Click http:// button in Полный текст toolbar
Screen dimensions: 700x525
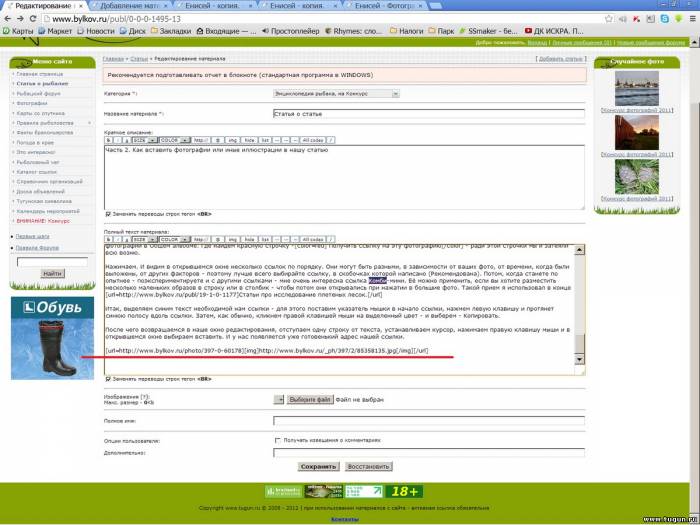click(200, 239)
